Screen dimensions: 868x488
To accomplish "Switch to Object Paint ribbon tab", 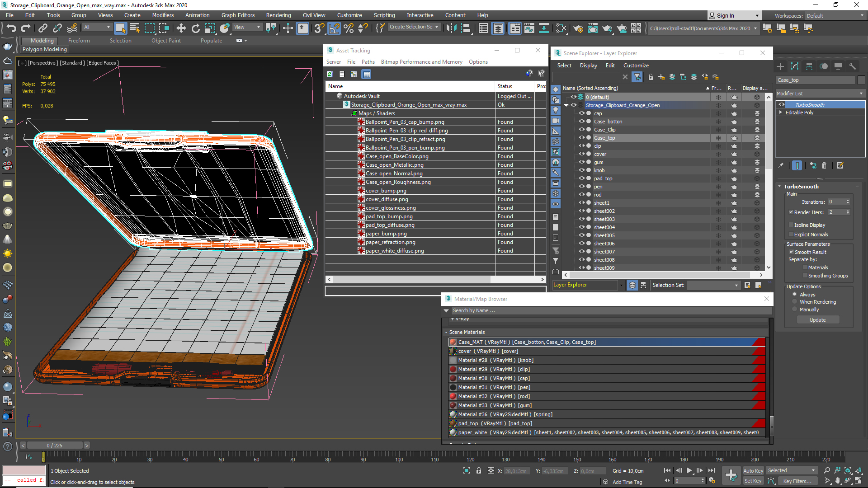I will 166,41.
